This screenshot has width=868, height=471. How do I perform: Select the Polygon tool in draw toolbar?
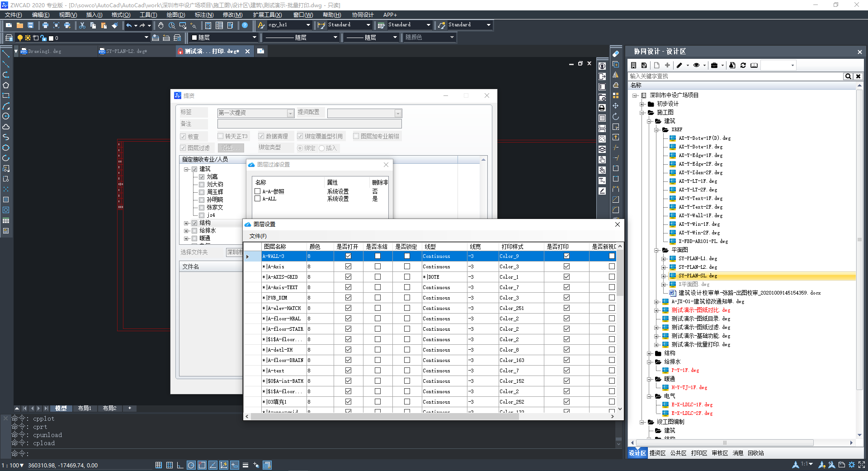tap(6, 85)
